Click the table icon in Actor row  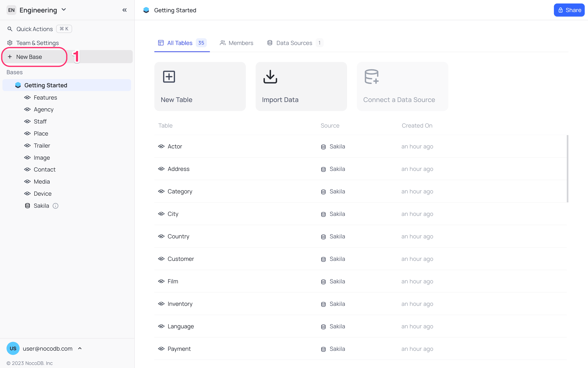coord(161,146)
